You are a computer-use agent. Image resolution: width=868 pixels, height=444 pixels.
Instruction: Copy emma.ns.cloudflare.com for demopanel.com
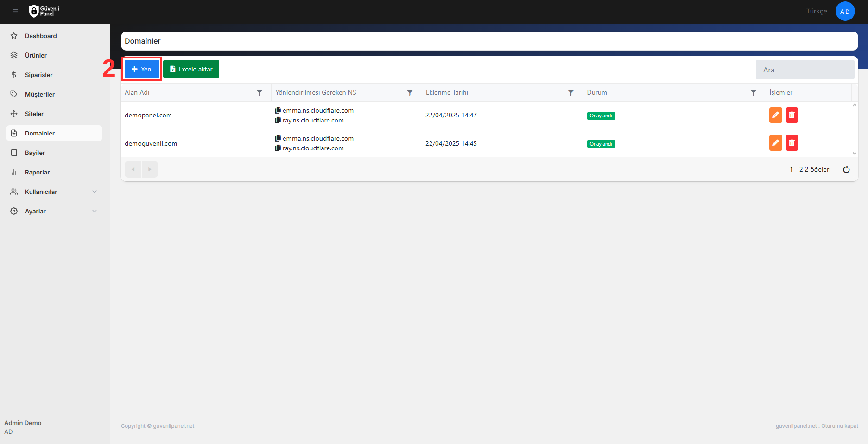pyautogui.click(x=278, y=110)
